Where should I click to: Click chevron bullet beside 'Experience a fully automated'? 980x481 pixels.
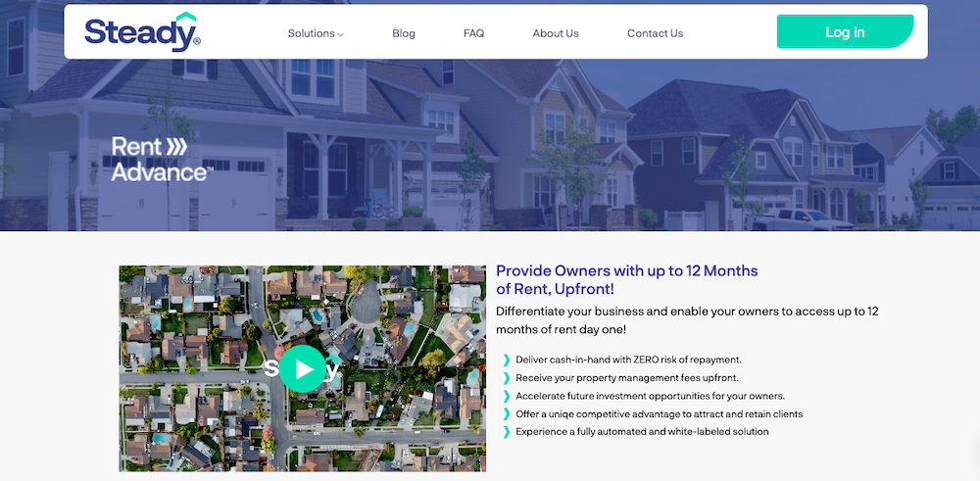click(506, 432)
